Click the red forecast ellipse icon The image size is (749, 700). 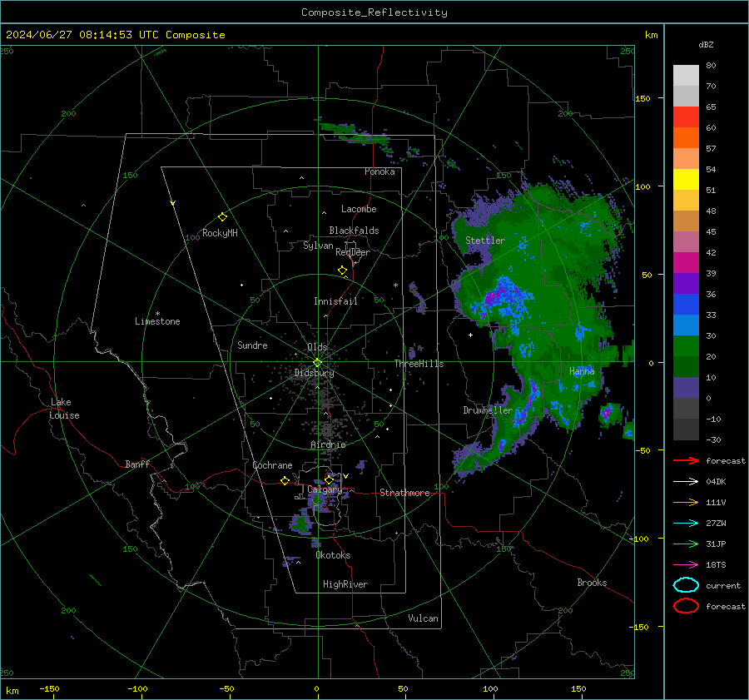686,606
